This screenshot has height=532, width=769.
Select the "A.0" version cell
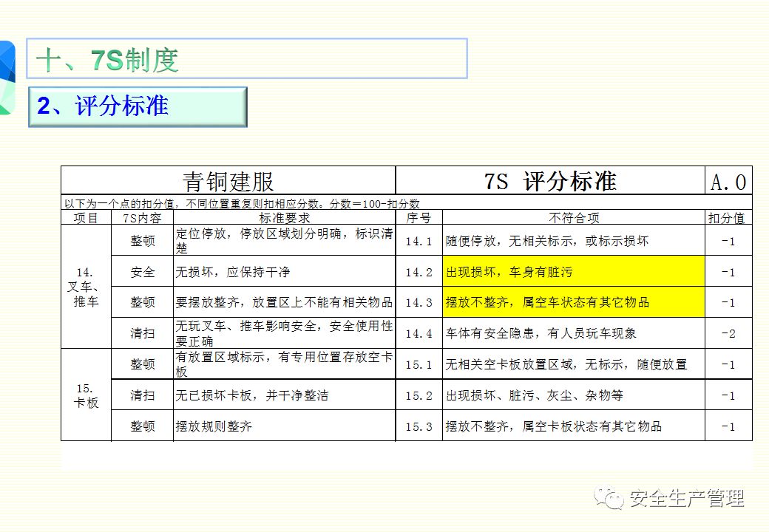click(x=728, y=182)
